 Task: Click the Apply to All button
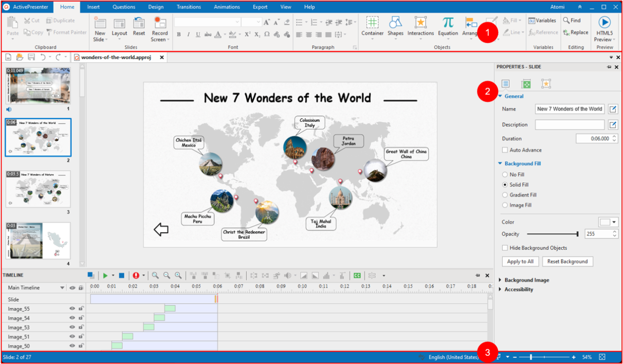pyautogui.click(x=520, y=261)
